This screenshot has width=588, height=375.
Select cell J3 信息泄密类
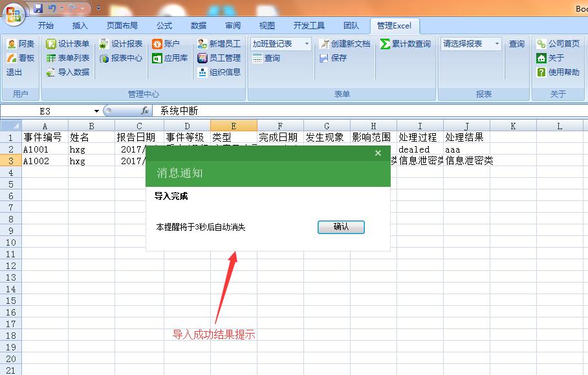coord(466,161)
